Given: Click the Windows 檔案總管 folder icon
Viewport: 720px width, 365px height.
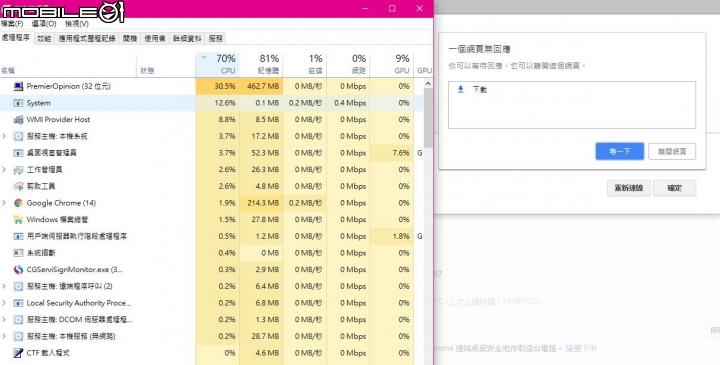Looking at the screenshot, I should [18, 219].
